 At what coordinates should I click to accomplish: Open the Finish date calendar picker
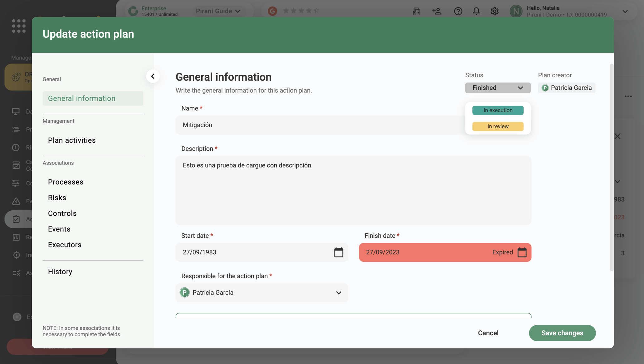[523, 252]
